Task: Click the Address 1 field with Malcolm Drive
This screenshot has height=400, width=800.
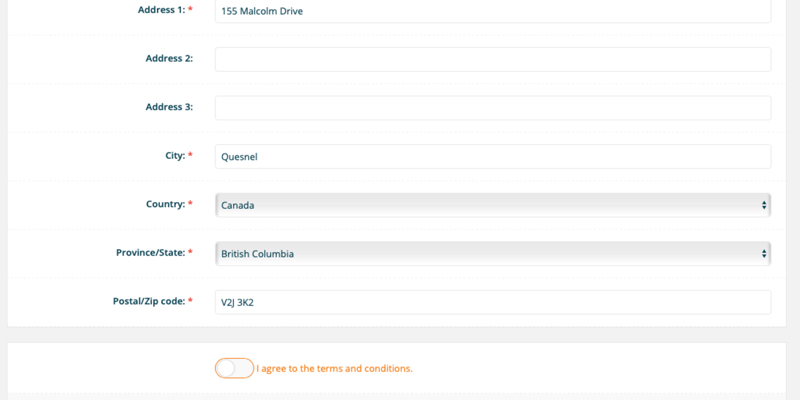Action: pyautogui.click(x=493, y=11)
